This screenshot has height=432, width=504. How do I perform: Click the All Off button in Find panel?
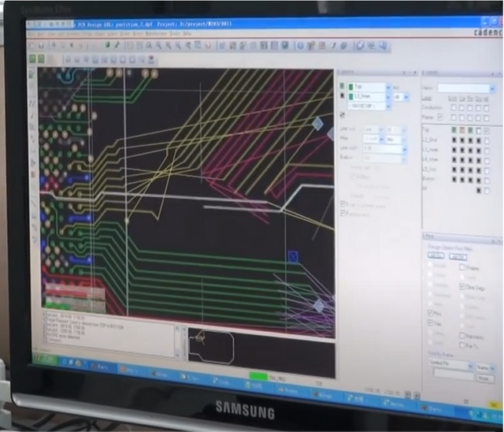(458, 257)
